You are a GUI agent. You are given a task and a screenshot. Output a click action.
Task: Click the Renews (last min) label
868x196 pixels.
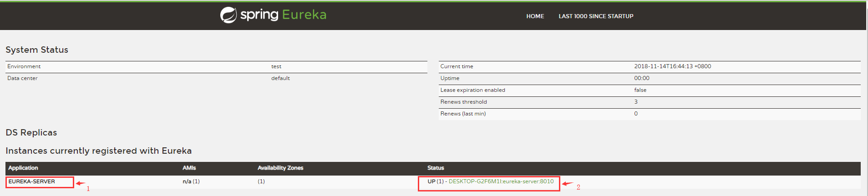pyautogui.click(x=463, y=114)
